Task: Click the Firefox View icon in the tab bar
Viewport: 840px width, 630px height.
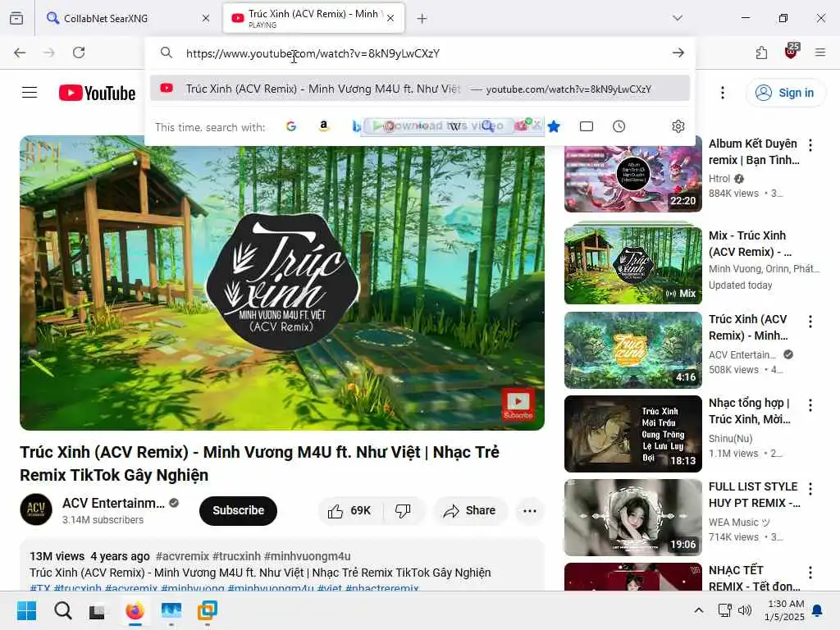Action: click(16, 19)
